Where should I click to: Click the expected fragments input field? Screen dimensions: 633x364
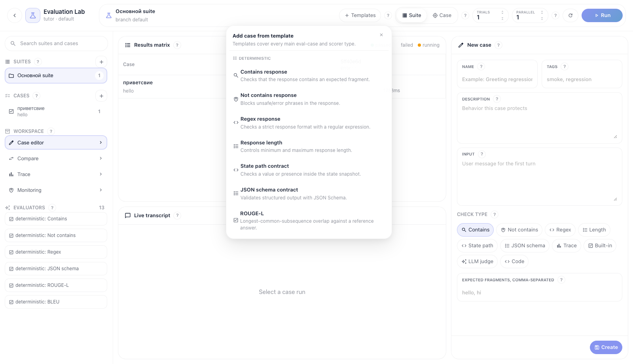pyautogui.click(x=540, y=293)
